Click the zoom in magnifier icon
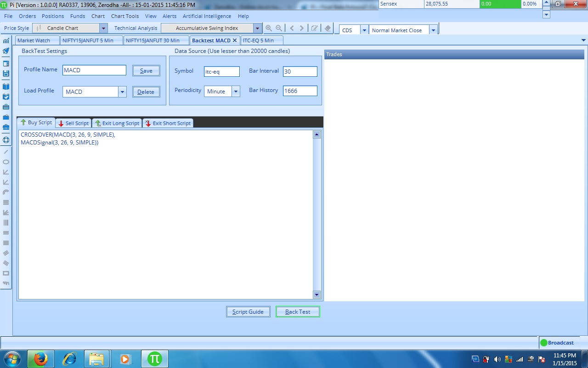 (x=269, y=28)
